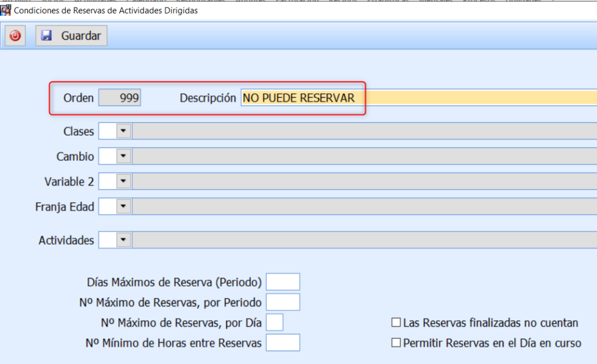Click the Nº Máximo de Reservas por Día box
This screenshot has width=597, height=364.
(275, 323)
